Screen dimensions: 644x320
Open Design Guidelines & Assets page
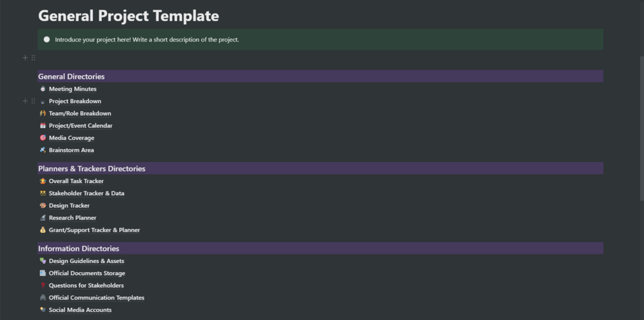(x=87, y=261)
